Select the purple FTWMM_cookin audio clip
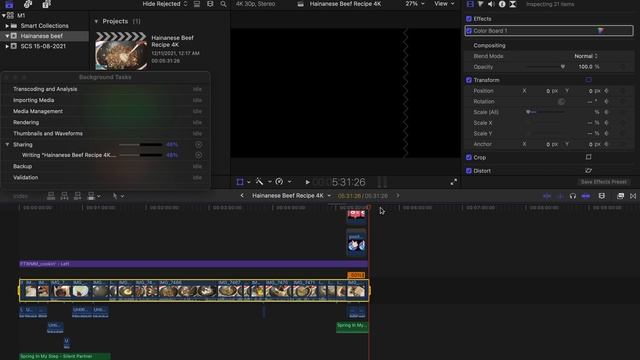This screenshot has width=640, height=360. (x=194, y=264)
